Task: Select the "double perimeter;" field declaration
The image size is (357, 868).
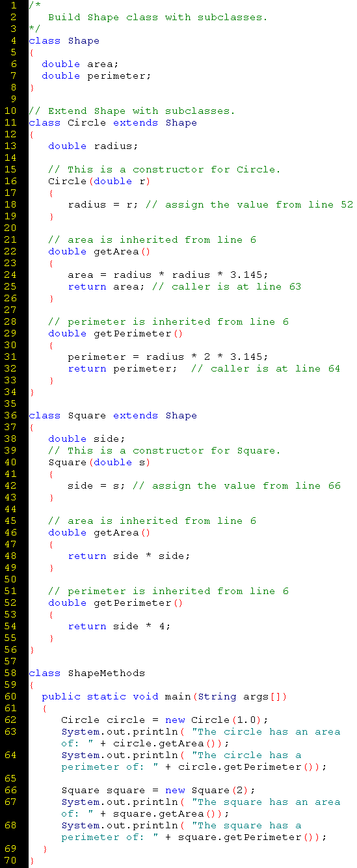Action: [97, 75]
